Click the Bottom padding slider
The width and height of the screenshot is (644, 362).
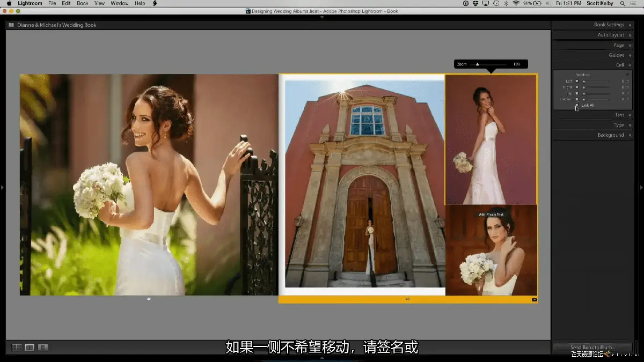click(596, 99)
